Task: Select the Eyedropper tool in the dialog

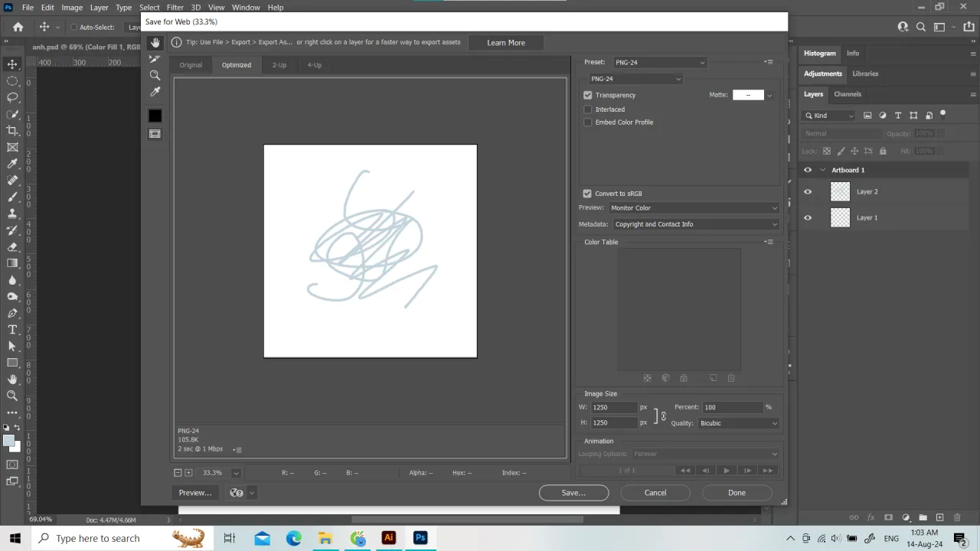Action: pyautogui.click(x=155, y=91)
